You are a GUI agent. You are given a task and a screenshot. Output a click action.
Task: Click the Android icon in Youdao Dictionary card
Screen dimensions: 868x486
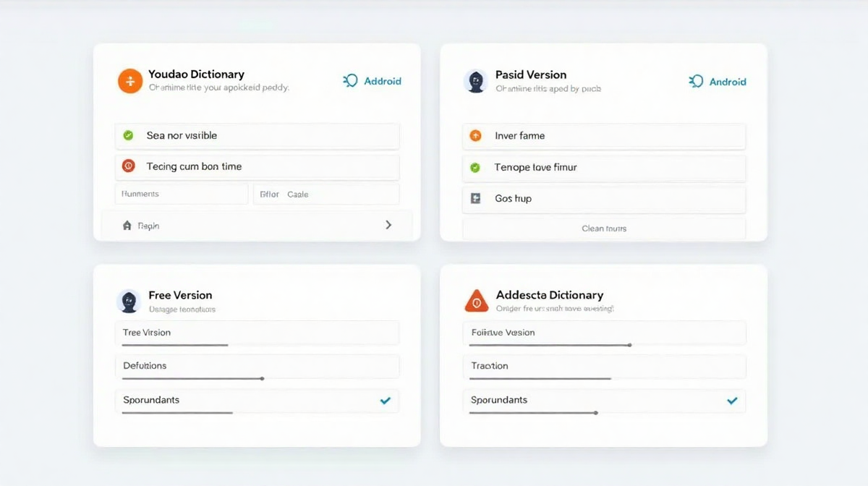(x=351, y=81)
